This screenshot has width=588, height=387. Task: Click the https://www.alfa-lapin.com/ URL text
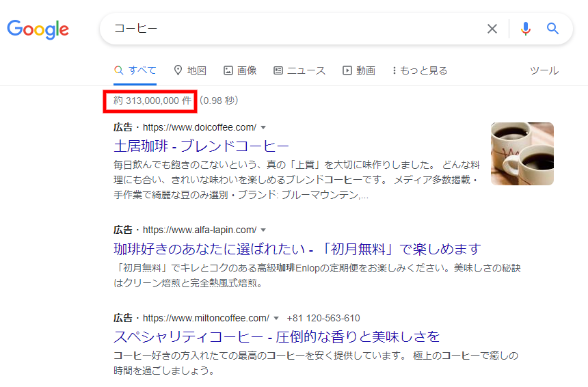tap(200, 230)
